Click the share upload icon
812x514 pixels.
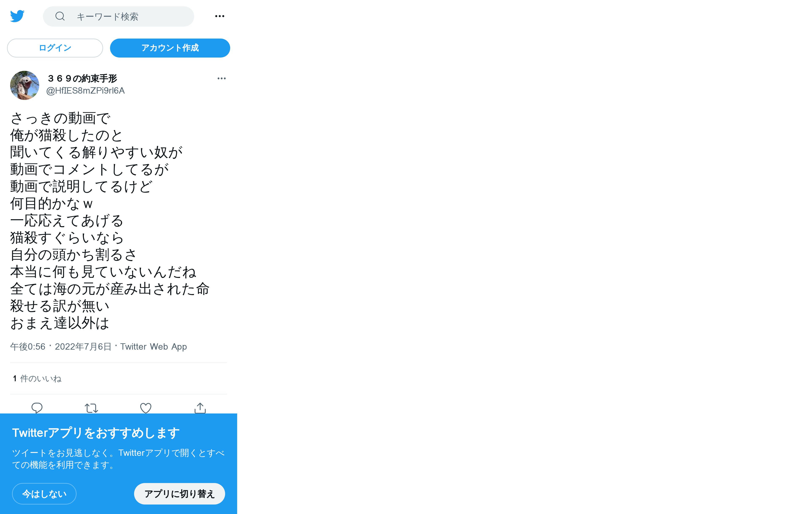click(x=200, y=408)
